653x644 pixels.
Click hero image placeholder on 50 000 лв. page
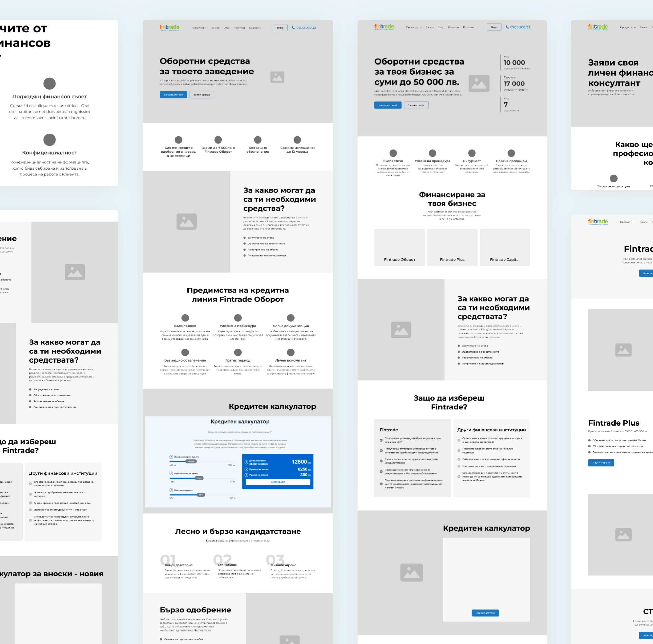click(x=479, y=83)
